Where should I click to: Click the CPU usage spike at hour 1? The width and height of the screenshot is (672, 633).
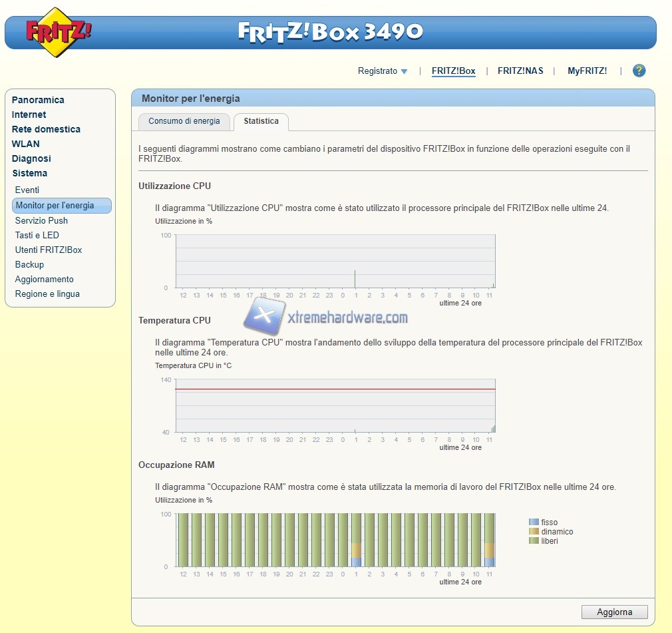click(x=355, y=279)
